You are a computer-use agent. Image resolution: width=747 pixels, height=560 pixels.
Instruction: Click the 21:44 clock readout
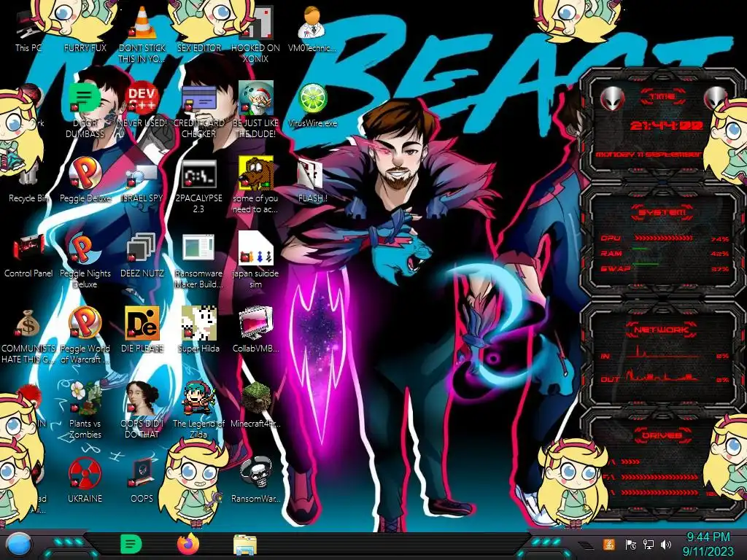coord(667,126)
